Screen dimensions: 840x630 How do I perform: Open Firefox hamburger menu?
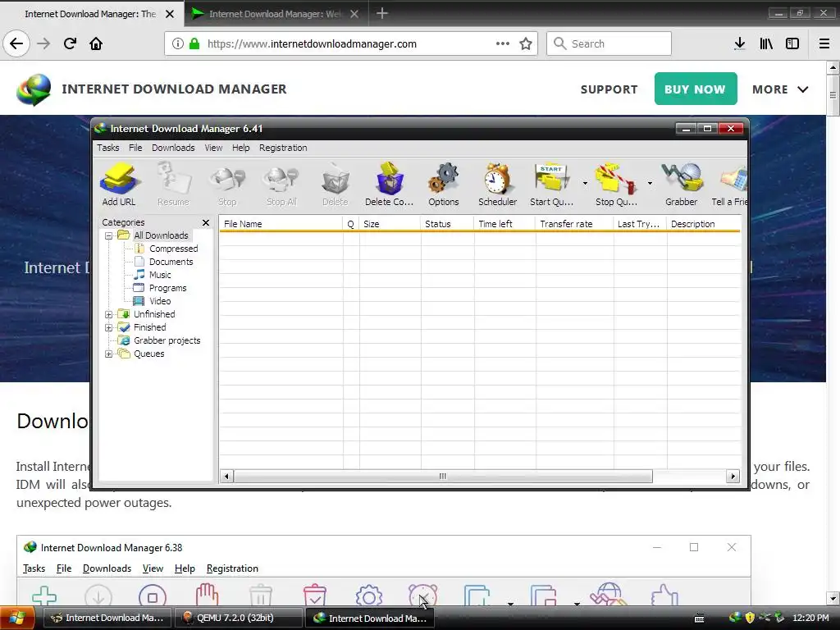click(824, 44)
